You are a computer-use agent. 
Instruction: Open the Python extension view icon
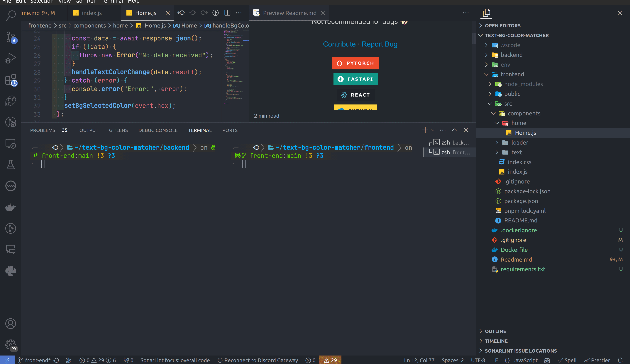coord(11,271)
